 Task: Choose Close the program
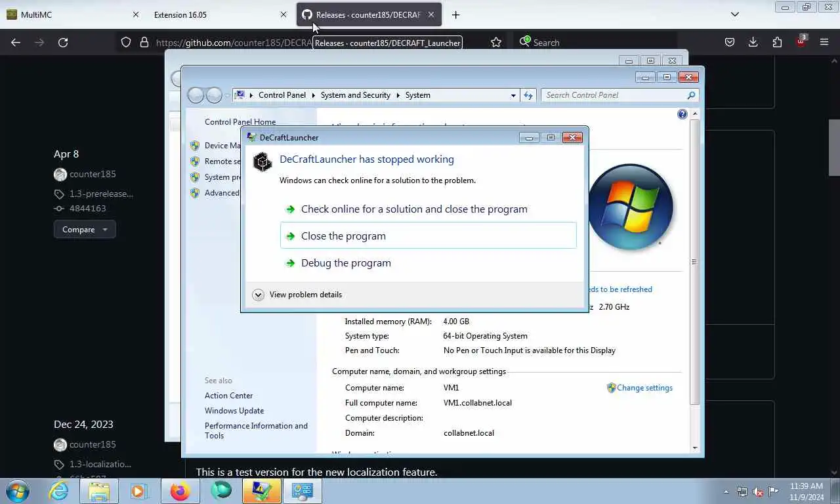tap(429, 236)
